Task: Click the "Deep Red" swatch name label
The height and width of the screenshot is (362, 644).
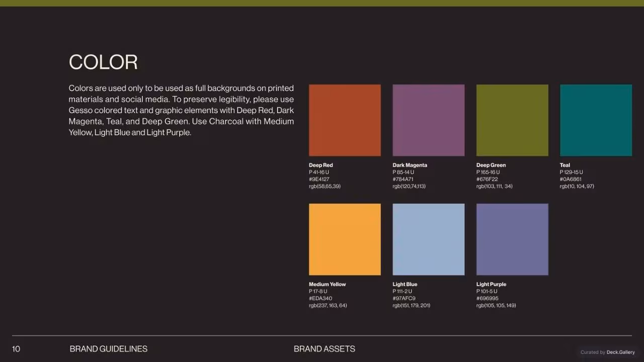Action: 321,165
